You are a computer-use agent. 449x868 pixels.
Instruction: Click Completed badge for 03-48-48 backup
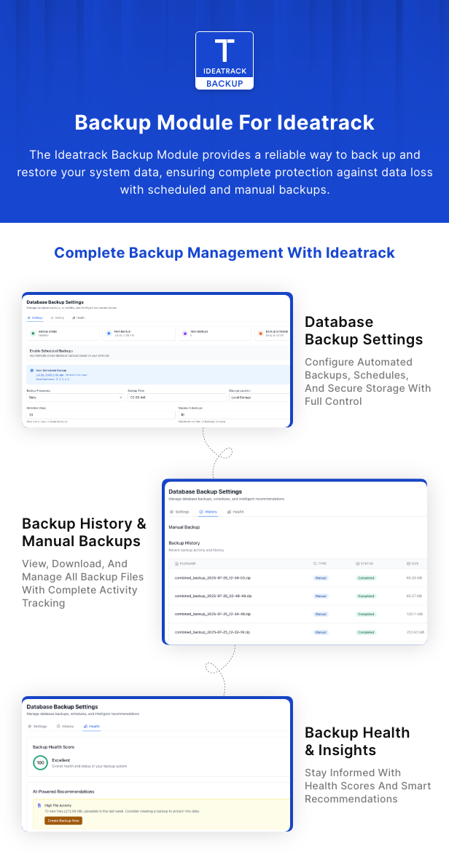point(366,596)
